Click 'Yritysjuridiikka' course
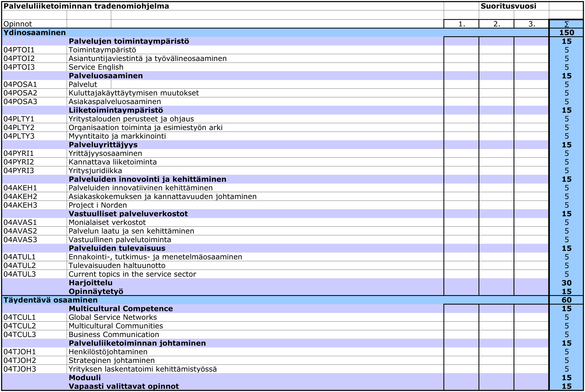Screen dimensions: 585x392 (x=95, y=171)
